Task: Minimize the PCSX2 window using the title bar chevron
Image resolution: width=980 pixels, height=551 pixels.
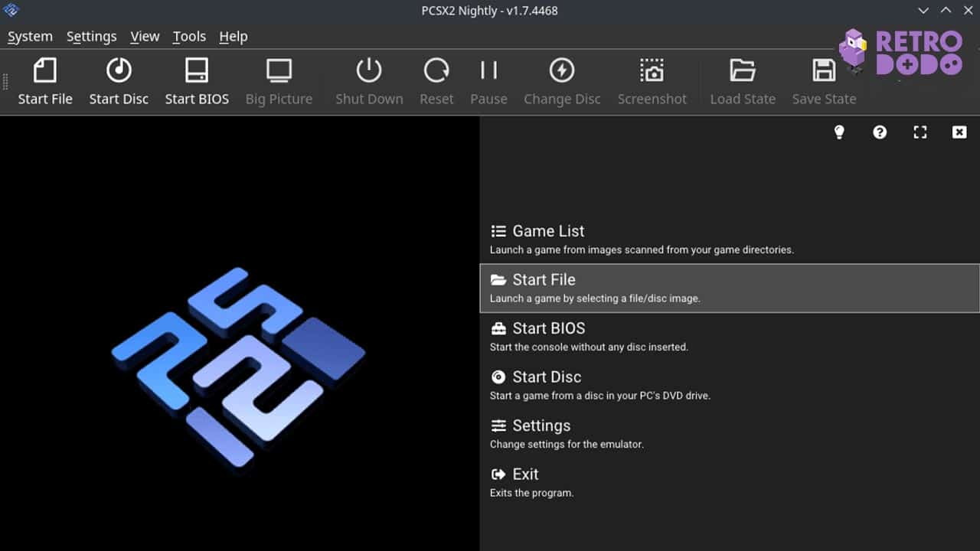Action: (x=923, y=11)
